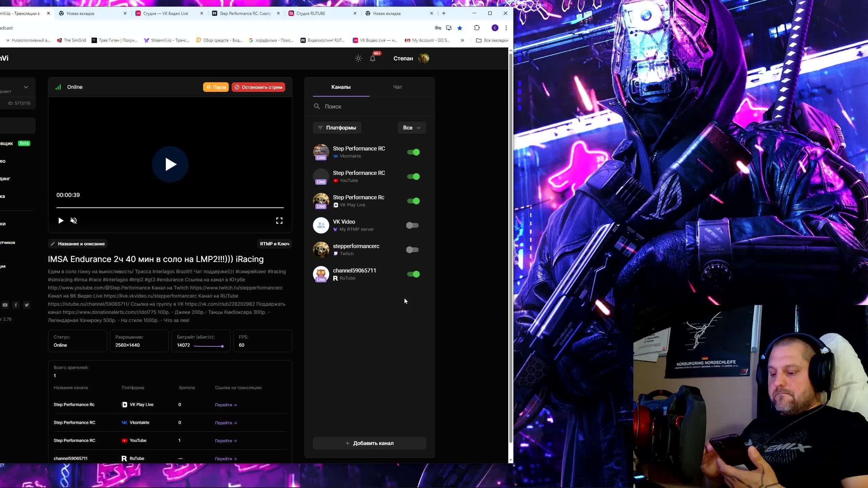Image resolution: width=868 pixels, height=488 pixels.
Task: Click the bookmark star in the address bar
Action: pos(460,28)
